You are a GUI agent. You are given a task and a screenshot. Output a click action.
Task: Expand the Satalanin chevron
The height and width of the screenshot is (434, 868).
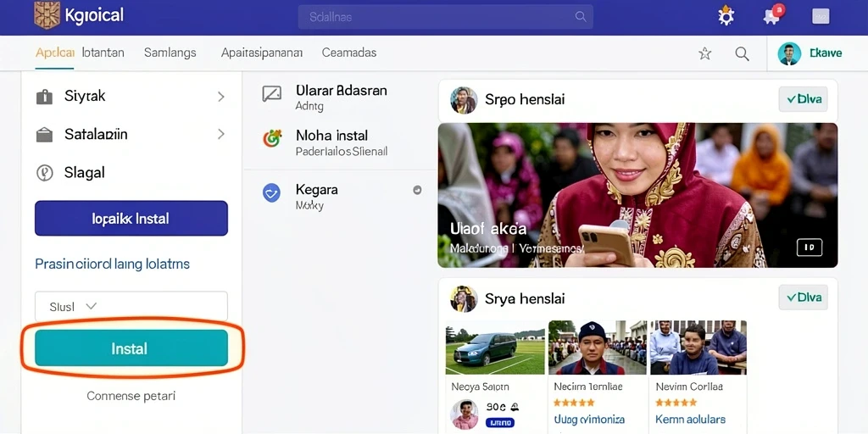click(221, 134)
